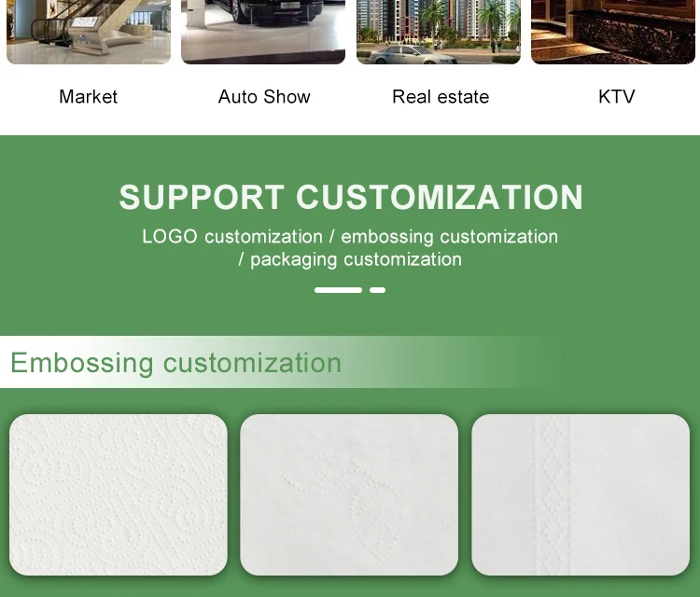This screenshot has height=597, width=700.
Task: View the leaf pattern embossing sample
Action: 349,494
